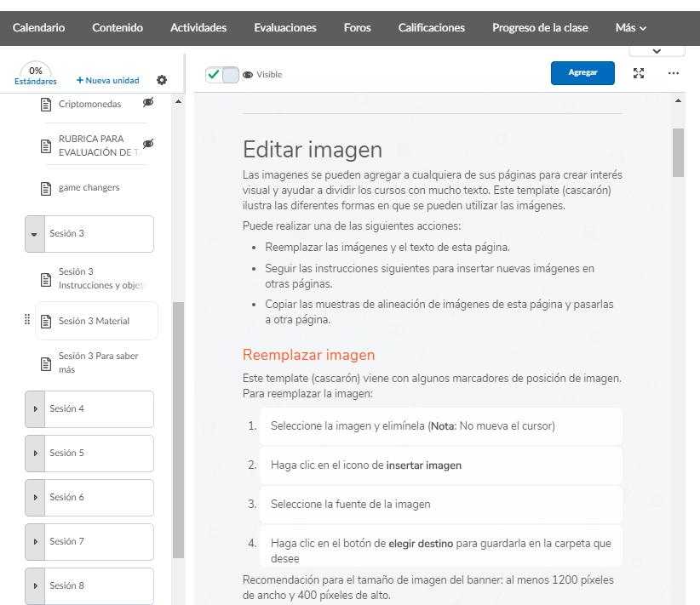Image resolution: width=700 pixels, height=605 pixels.
Task: Expand the Sesión 4 unit
Action: (35, 409)
